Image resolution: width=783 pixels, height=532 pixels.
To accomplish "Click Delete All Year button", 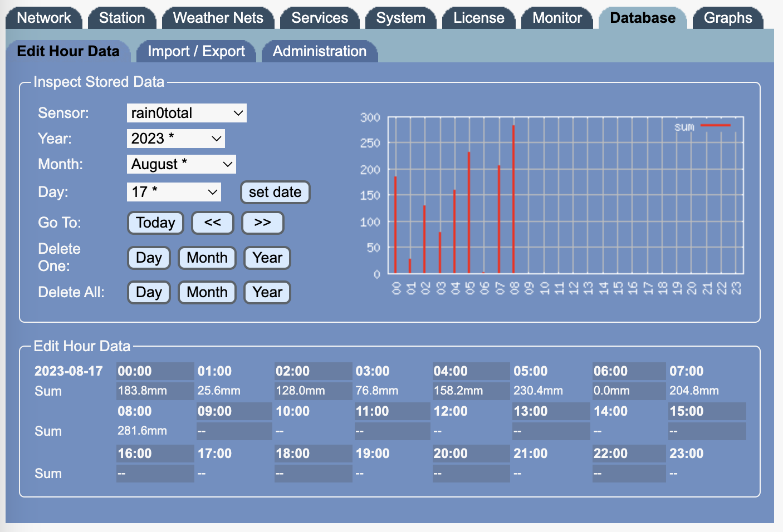I will pos(267,292).
